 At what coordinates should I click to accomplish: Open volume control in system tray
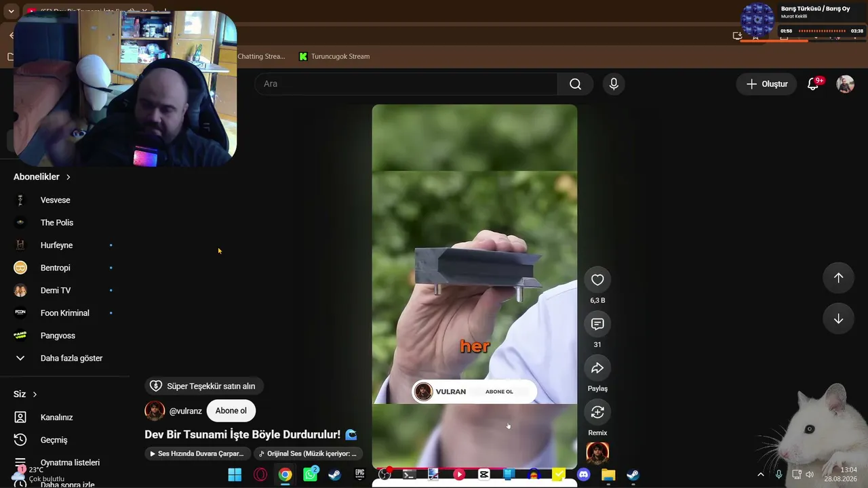click(810, 474)
